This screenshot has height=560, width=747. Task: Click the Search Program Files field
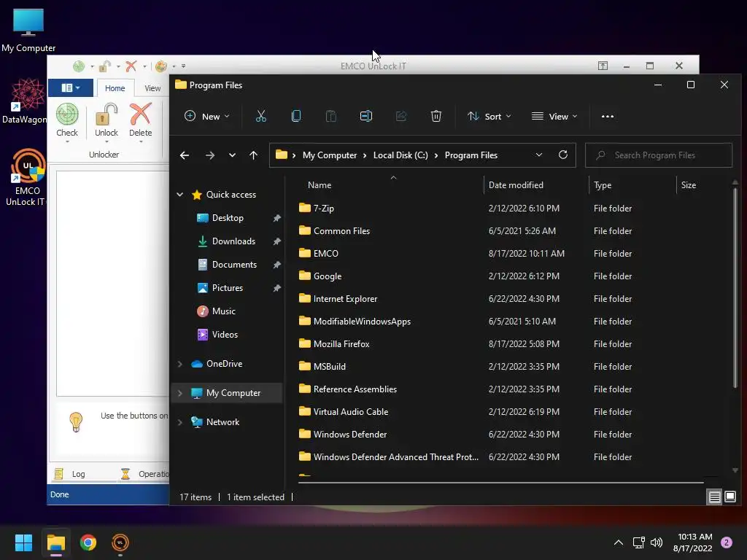click(659, 155)
